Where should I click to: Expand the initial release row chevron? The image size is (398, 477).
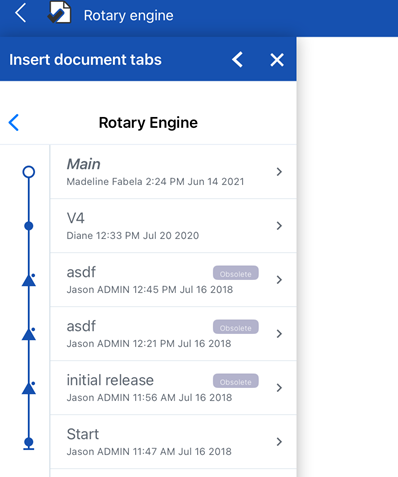coord(279,388)
